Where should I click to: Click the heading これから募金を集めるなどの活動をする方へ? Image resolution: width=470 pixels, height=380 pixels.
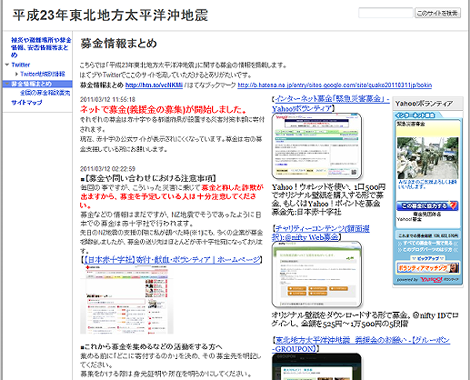(151, 347)
